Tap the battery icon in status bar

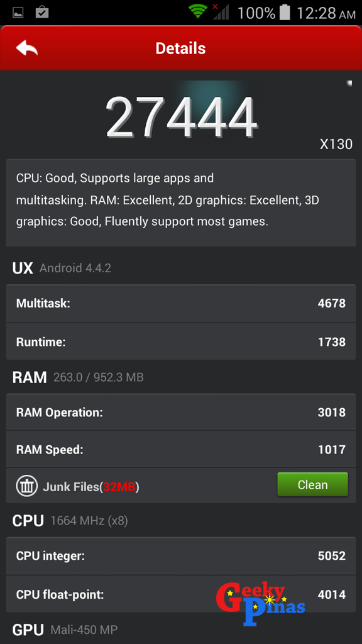click(x=285, y=13)
